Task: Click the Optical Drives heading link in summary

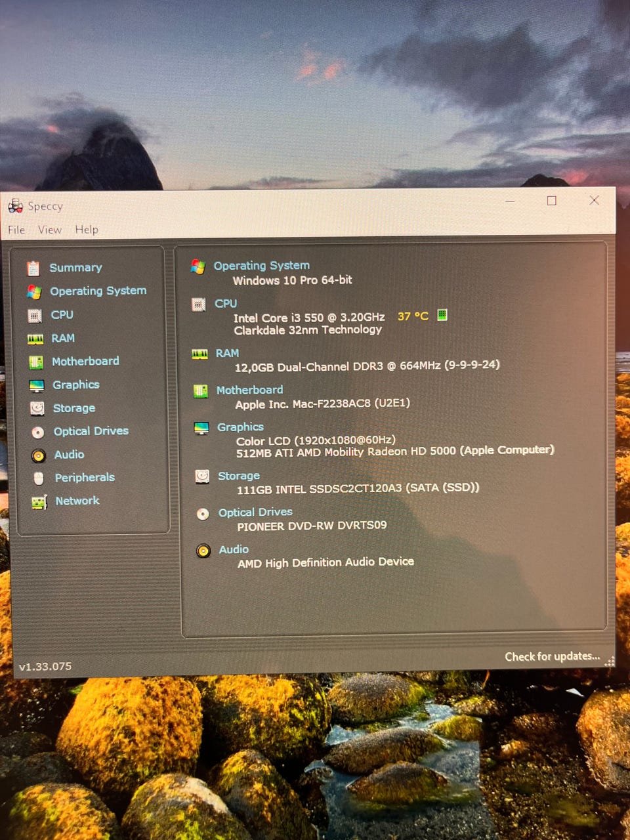Action: tap(255, 512)
